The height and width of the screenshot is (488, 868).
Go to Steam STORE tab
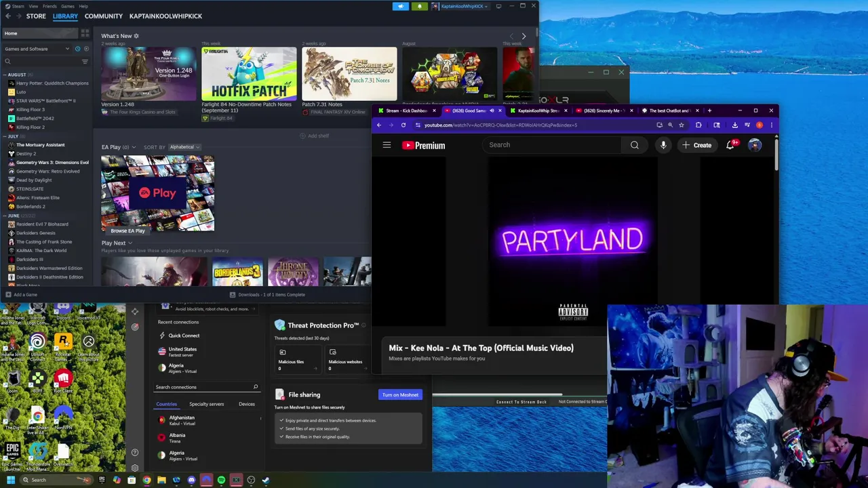[x=36, y=16]
